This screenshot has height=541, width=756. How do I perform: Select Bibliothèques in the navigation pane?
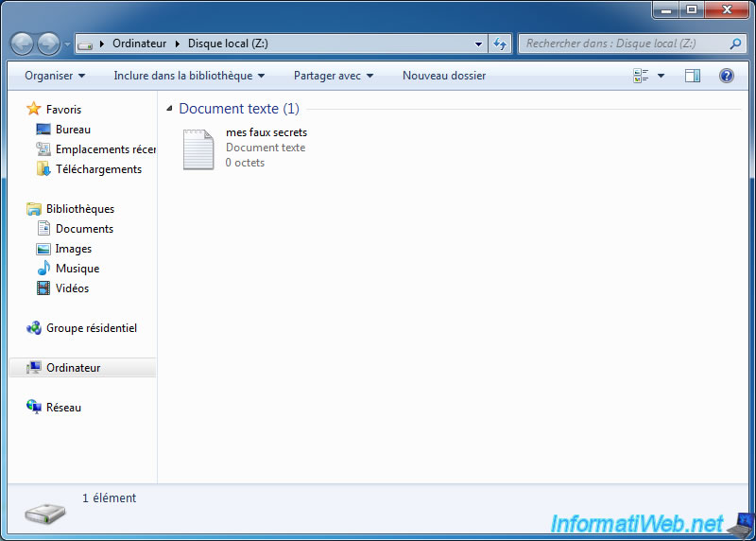tap(80, 209)
